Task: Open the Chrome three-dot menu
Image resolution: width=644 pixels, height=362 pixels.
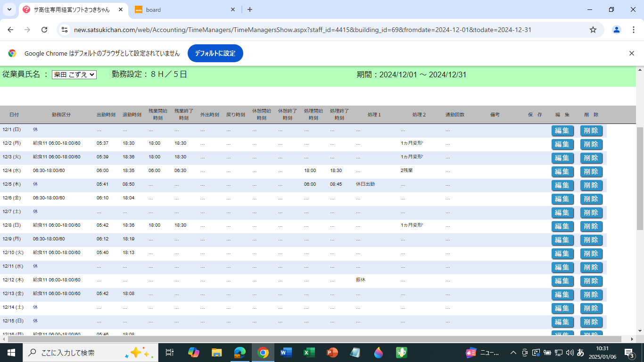Action: [x=633, y=30]
